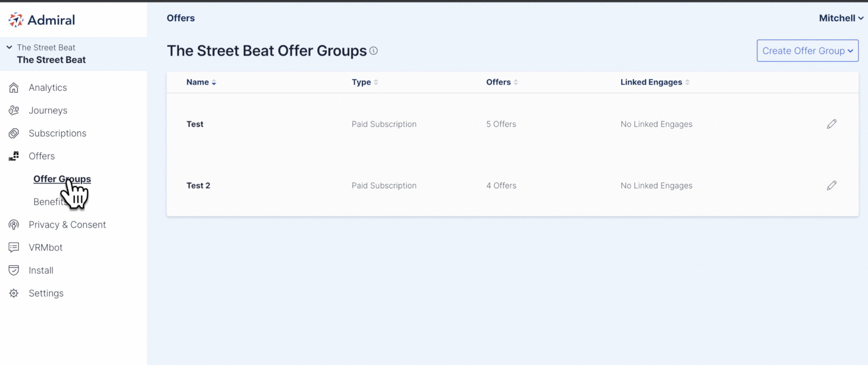Edit the Test offer group pencil icon
The width and height of the screenshot is (868, 365).
(831, 124)
